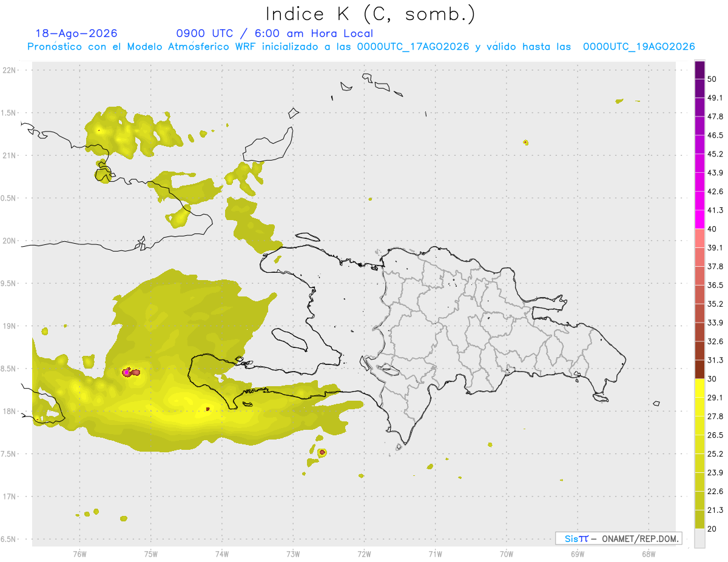This screenshot has width=728, height=562.
Task: Click the '70W' longitude label
Action: point(506,554)
